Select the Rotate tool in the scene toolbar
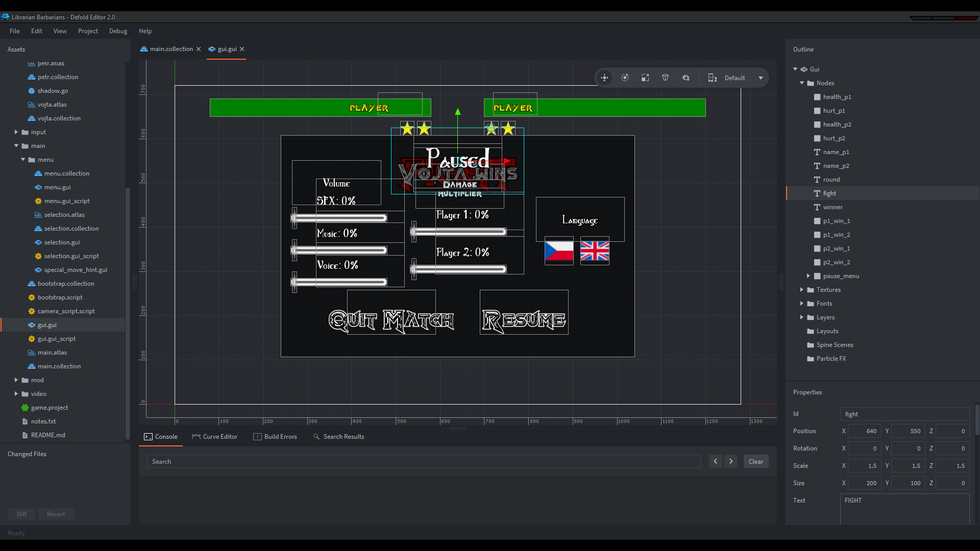The width and height of the screenshot is (980, 551). click(625, 78)
